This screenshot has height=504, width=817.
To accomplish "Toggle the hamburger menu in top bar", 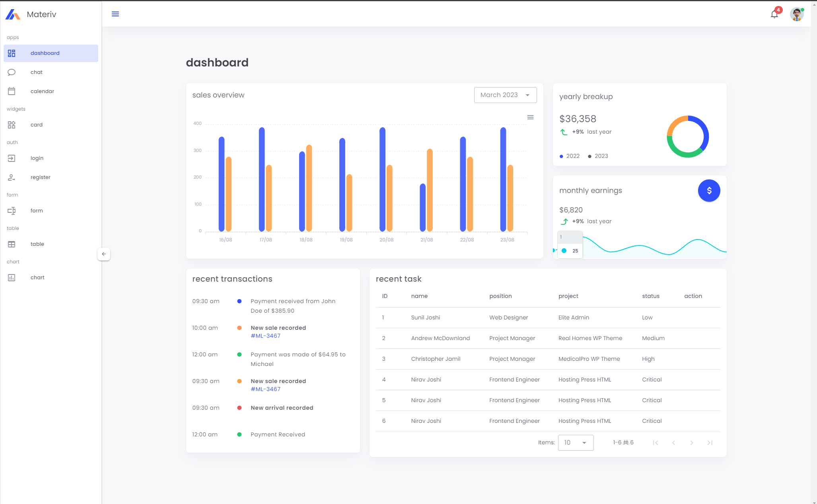I will point(115,14).
